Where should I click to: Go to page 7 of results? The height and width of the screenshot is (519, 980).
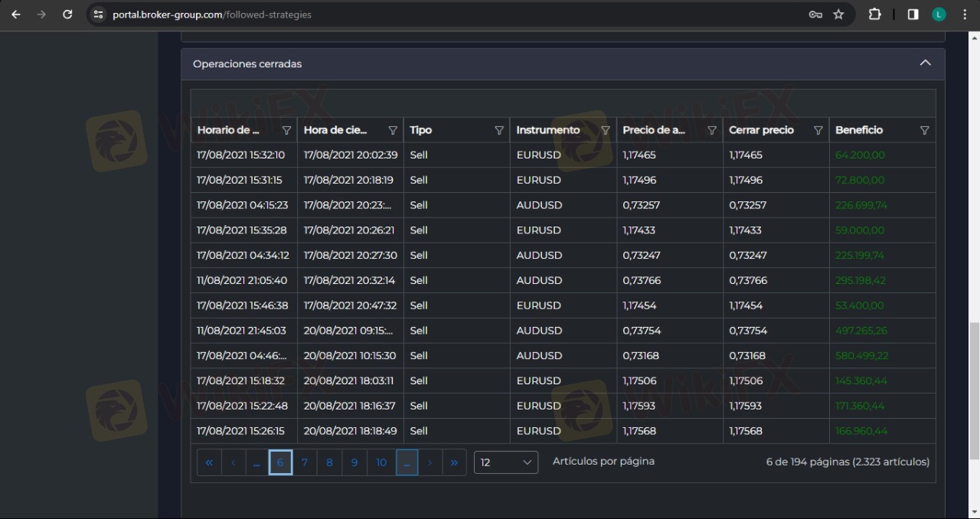pos(305,462)
